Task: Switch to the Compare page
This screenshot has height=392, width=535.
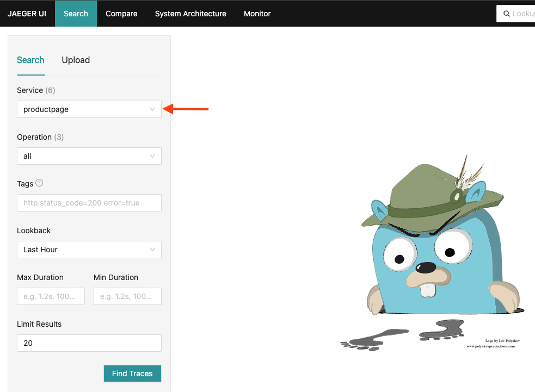Action: tap(121, 13)
